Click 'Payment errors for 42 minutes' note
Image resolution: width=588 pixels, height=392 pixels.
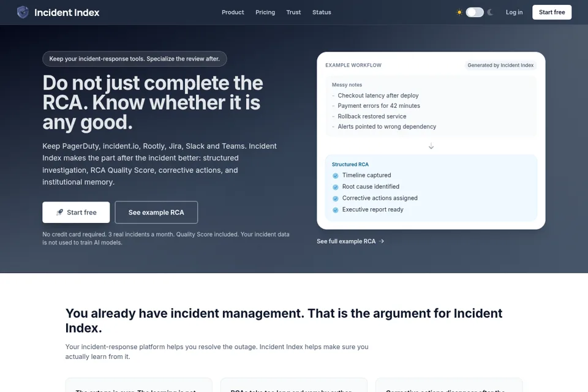tap(379, 106)
